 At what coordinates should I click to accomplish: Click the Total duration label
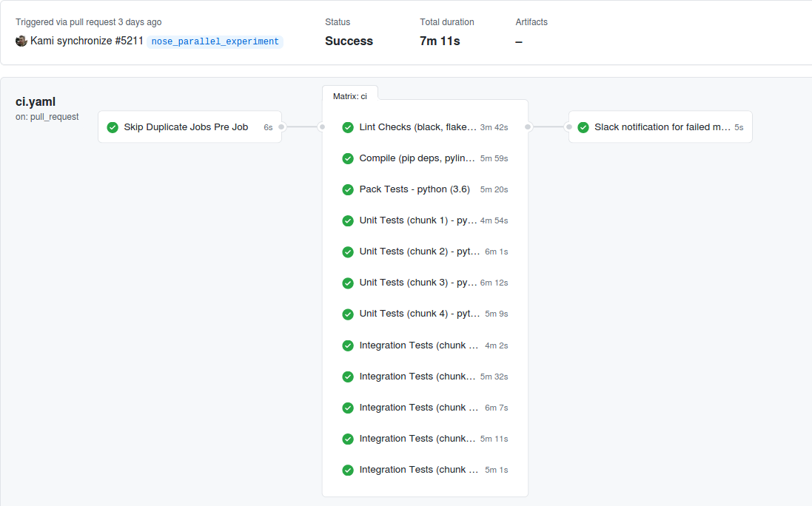(447, 22)
